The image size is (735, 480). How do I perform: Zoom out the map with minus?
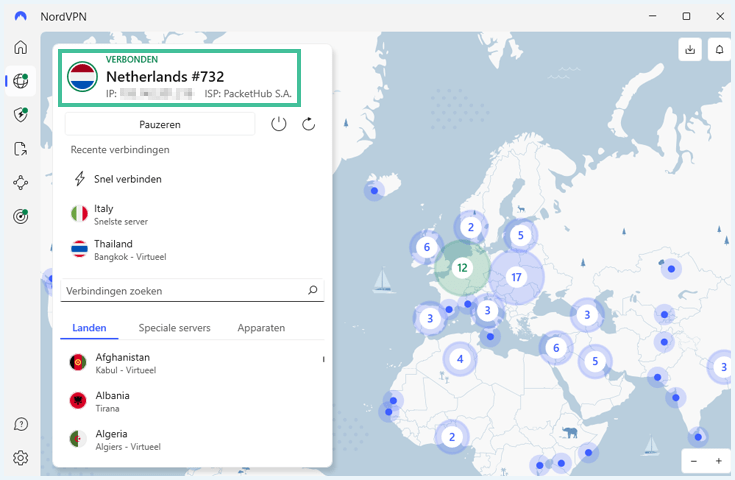coord(694,461)
